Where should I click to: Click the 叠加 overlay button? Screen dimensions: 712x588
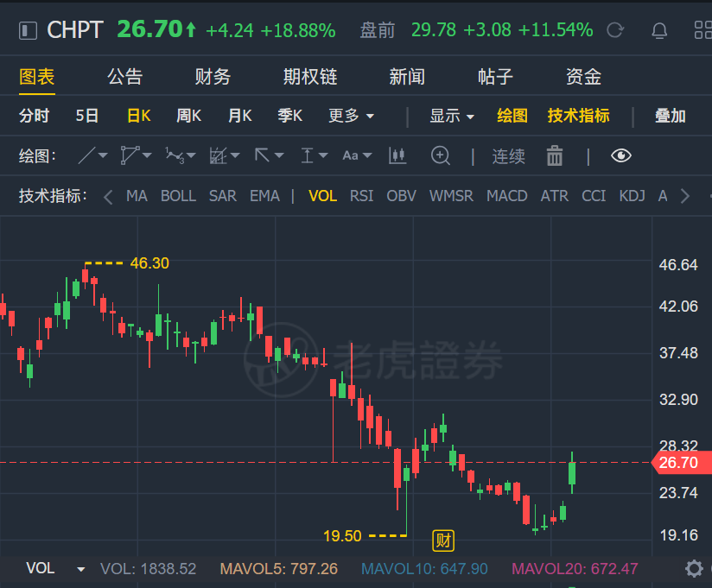click(671, 116)
